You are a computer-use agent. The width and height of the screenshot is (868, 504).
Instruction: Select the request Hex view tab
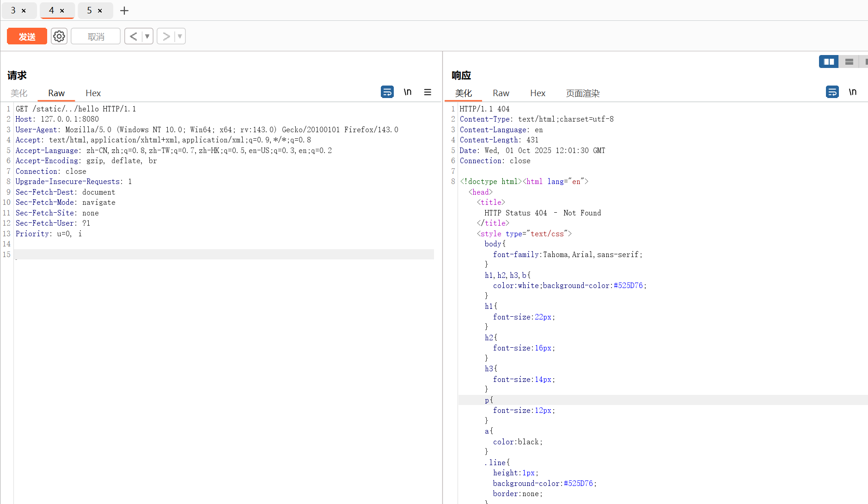[93, 93]
